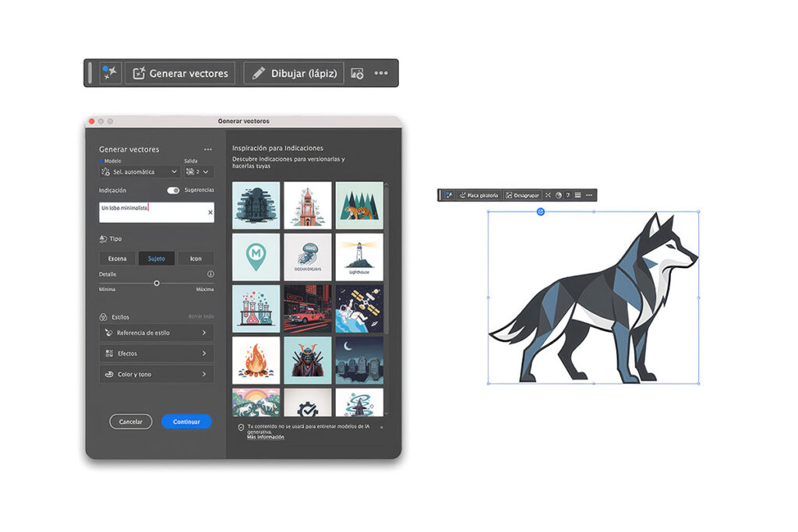Select the campfire thumbnail
Screen dimensions: 798x532
pyautogui.click(x=256, y=360)
